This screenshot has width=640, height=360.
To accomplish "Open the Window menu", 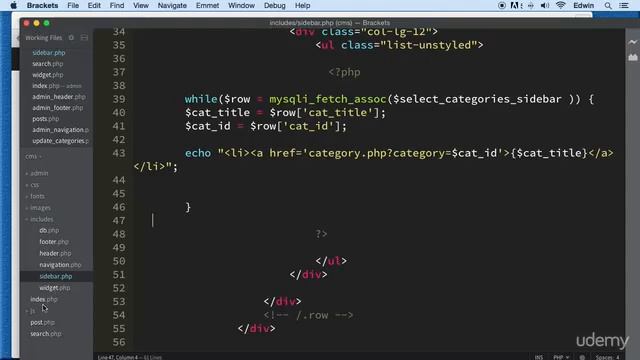I will click(x=241, y=6).
